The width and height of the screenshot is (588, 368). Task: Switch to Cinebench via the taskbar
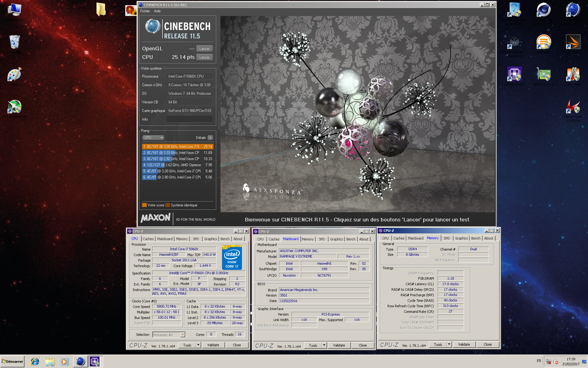coord(80,362)
